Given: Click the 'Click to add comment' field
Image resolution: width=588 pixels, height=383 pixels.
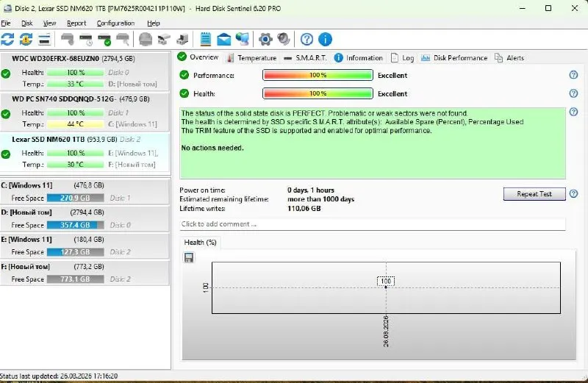Looking at the screenshot, I should [373, 224].
